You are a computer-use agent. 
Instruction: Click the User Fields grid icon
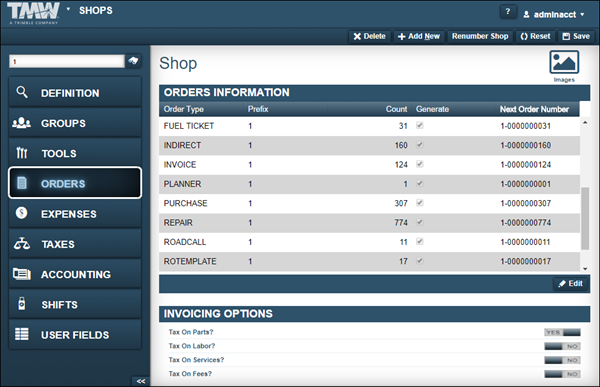coord(21,334)
